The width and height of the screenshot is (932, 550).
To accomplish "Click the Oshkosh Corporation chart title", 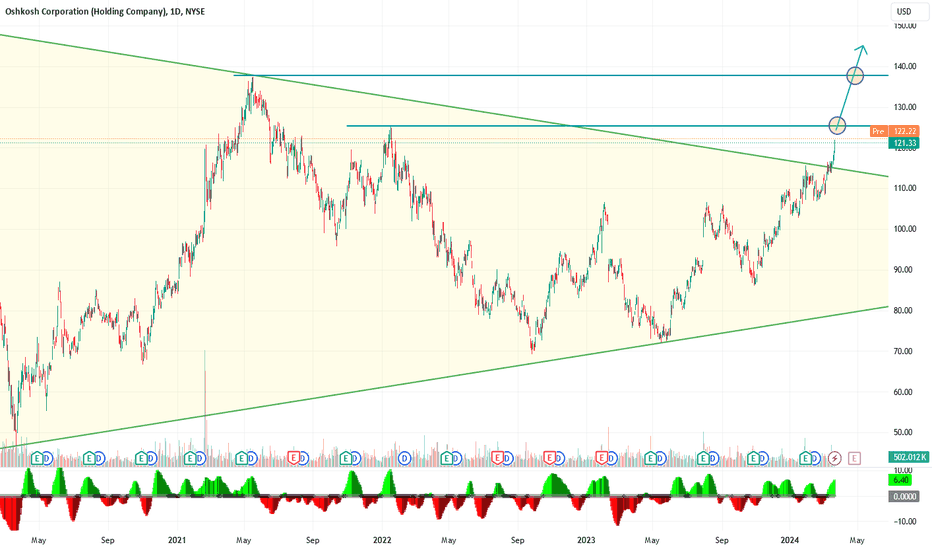I will click(x=105, y=11).
